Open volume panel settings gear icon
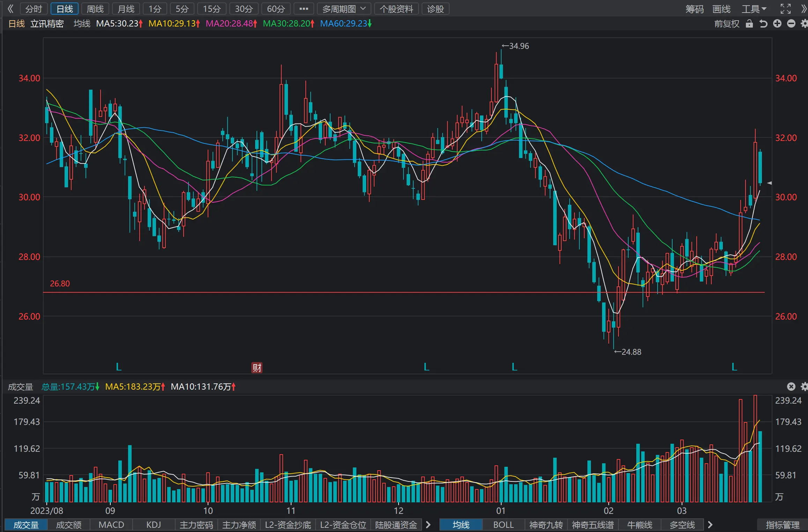This screenshot has width=808, height=532. point(805,387)
